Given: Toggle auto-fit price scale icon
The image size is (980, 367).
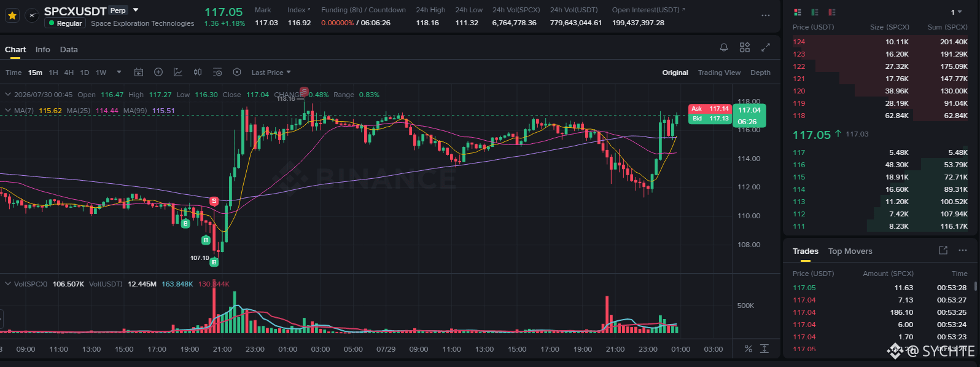Looking at the screenshot, I should [764, 349].
